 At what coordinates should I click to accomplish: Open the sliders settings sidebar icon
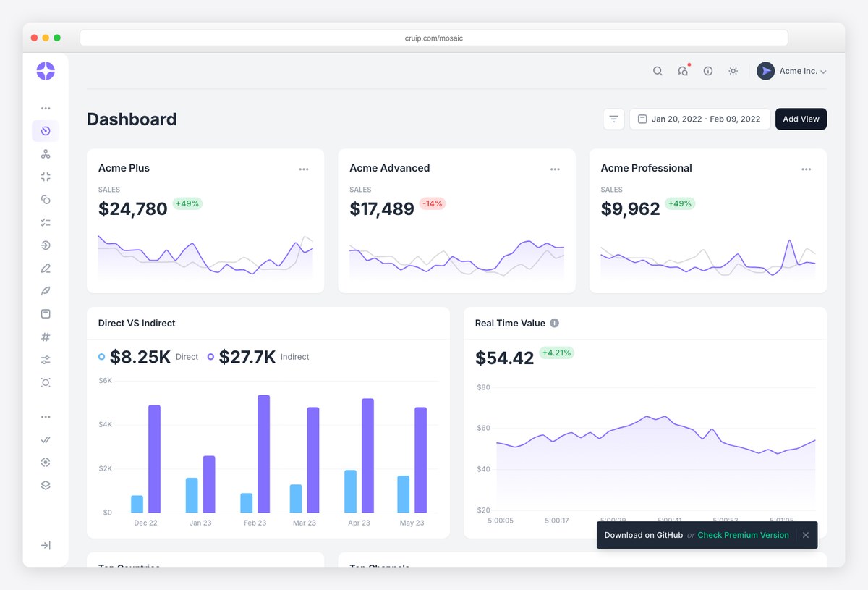pyautogui.click(x=46, y=360)
